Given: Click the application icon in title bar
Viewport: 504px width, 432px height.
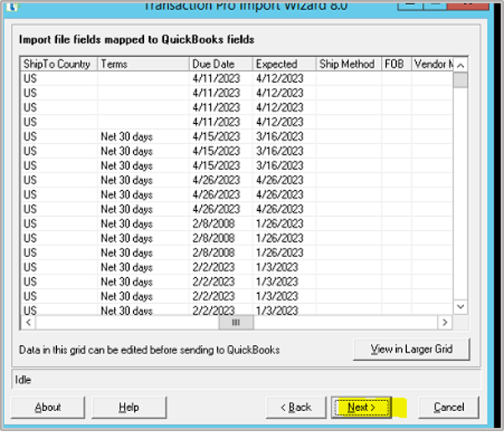Looking at the screenshot, I should coord(12,6).
